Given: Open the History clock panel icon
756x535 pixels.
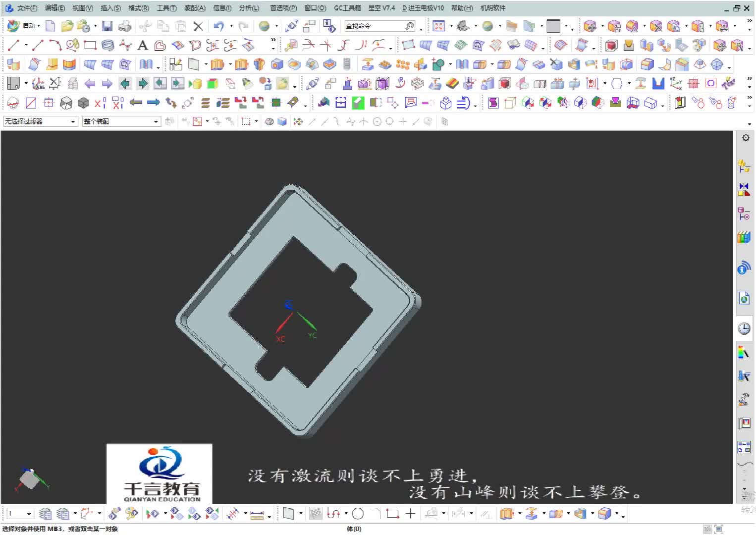Looking at the screenshot, I should pyautogui.click(x=744, y=328).
